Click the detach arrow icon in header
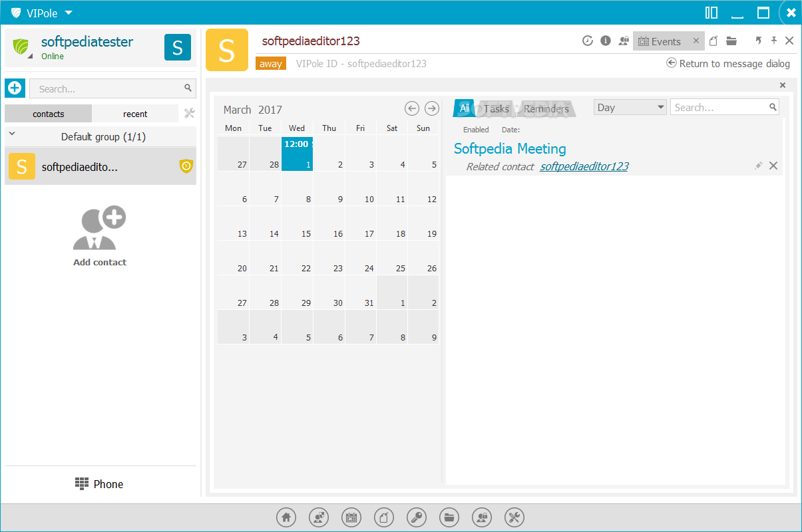802x532 pixels. coord(758,41)
